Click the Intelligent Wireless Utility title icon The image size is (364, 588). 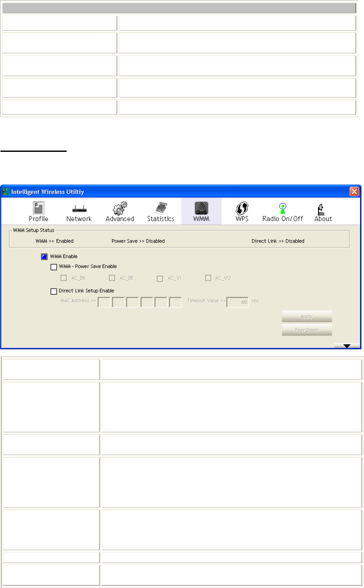click(5, 191)
